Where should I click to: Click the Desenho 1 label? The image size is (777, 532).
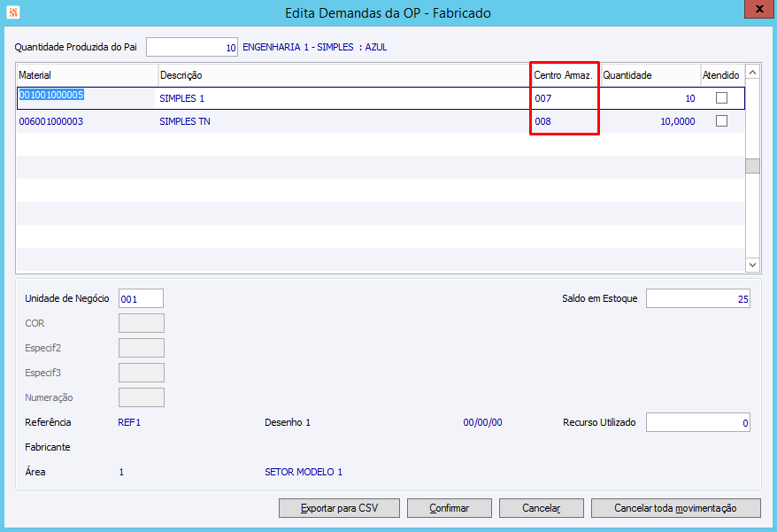coord(288,422)
